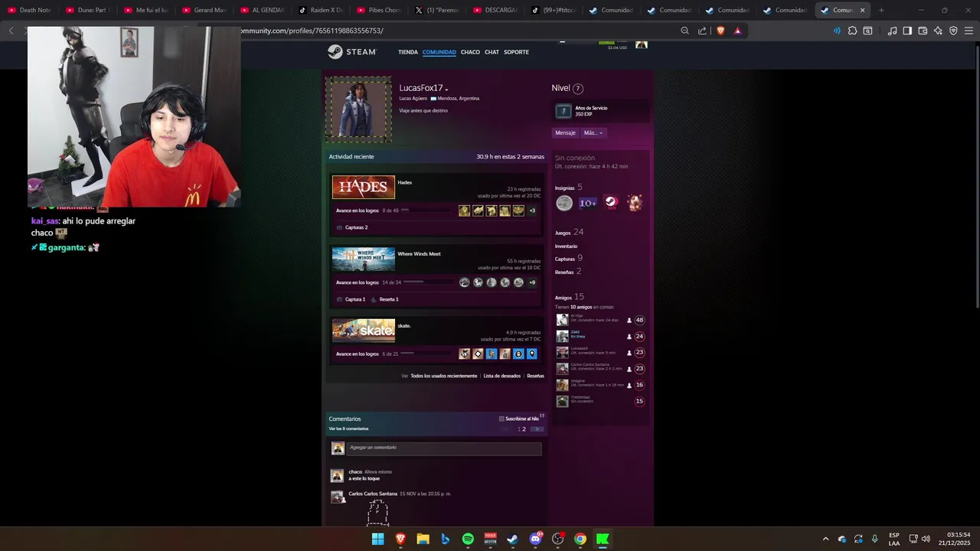Go to next comments page arrow
980x551 pixels.
537,429
